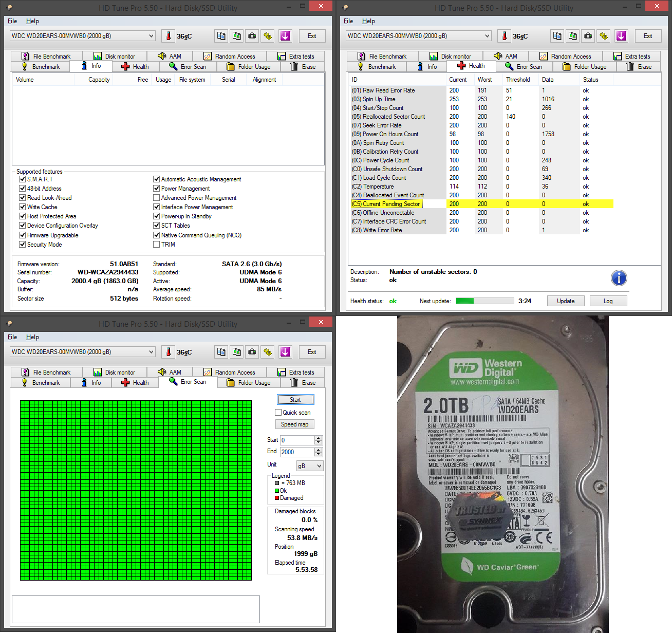Viewport: 672px width, 633px height.
Task: Click the camera save-screenshot icon in Error Scan window
Action: pos(252,352)
